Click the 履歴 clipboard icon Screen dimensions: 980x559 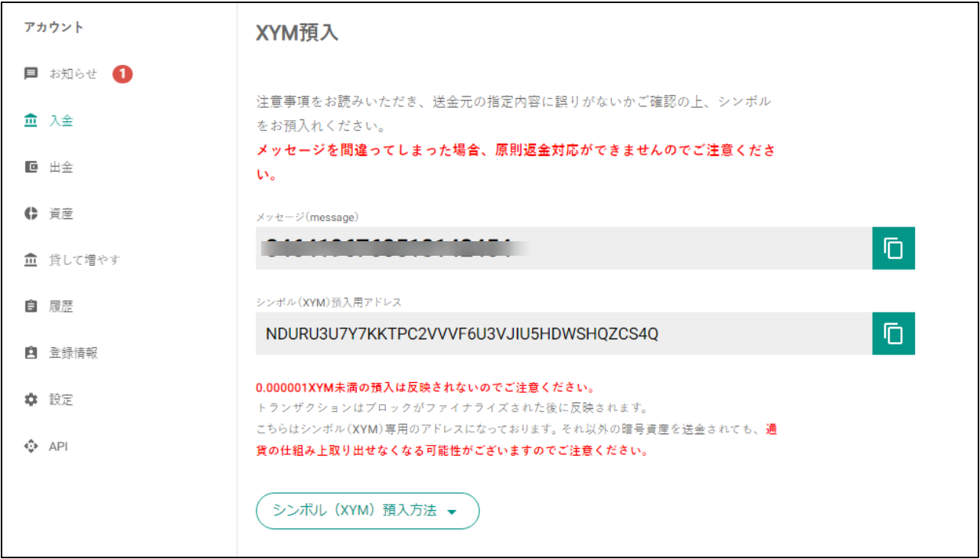[31, 306]
